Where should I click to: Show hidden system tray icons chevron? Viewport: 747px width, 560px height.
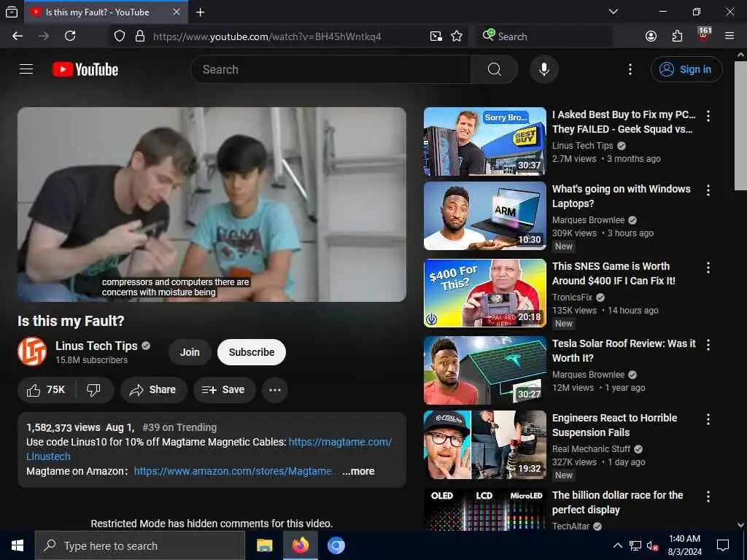pos(617,545)
